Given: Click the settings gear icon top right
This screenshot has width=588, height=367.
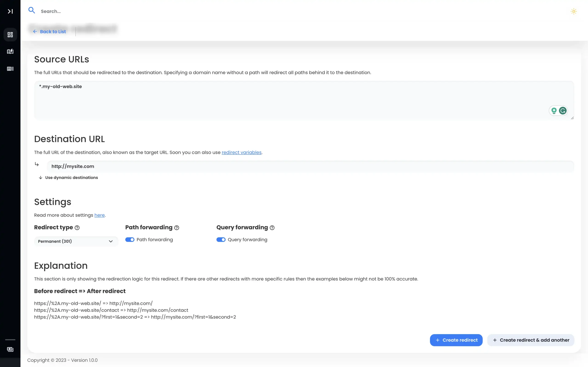Looking at the screenshot, I should point(574,11).
